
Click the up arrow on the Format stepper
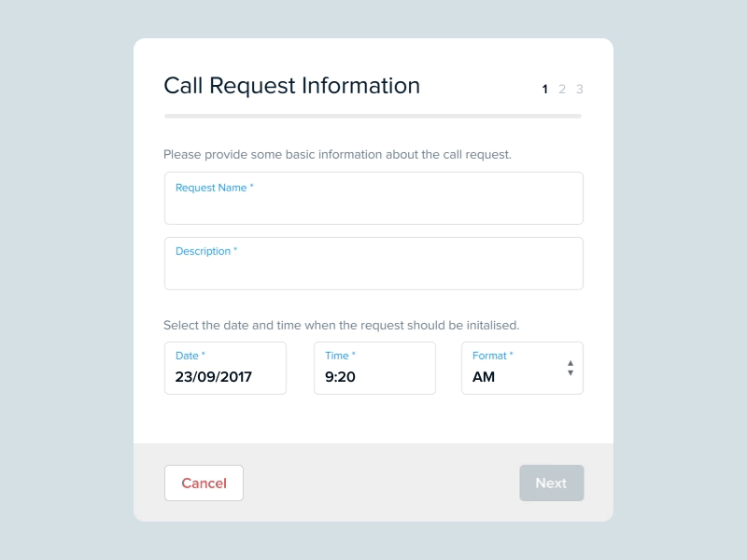coord(571,363)
